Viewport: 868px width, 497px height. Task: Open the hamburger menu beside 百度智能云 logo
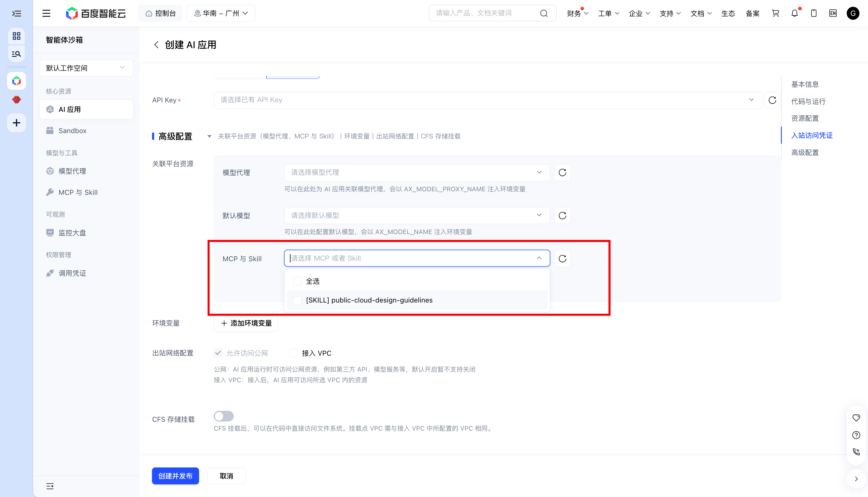coord(46,13)
